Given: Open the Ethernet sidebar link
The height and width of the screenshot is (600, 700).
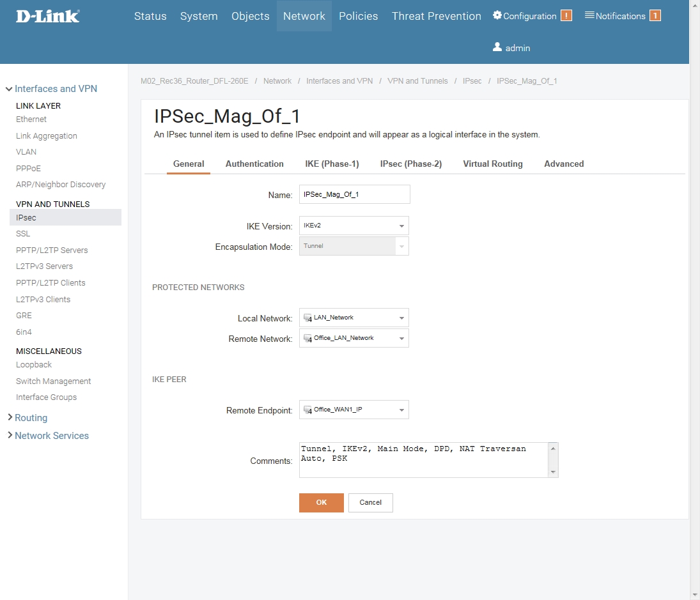Looking at the screenshot, I should point(31,119).
